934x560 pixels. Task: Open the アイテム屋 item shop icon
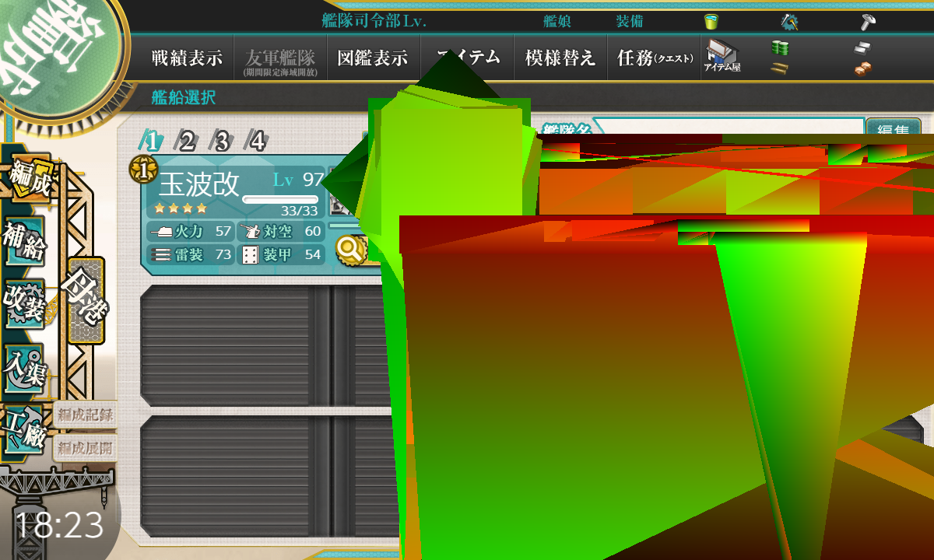click(722, 56)
